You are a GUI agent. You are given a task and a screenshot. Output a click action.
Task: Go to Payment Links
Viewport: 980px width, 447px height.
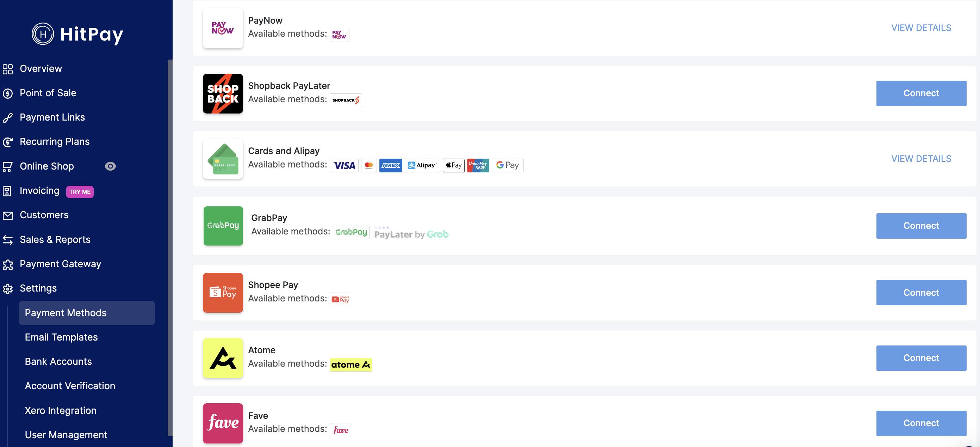point(52,117)
